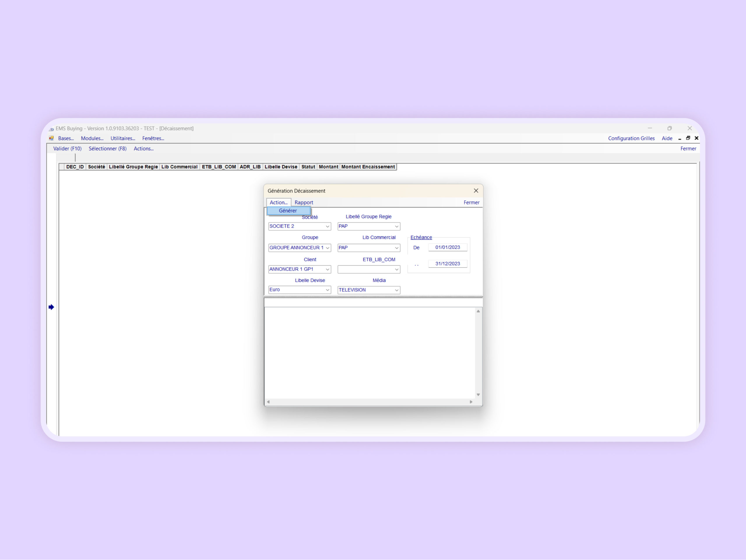
Task: Click the Echéance start date field 01/01/2023
Action: tap(447, 247)
